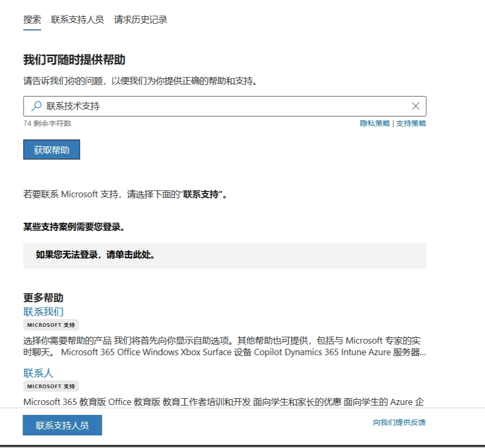Open the 隐私策略 link
485x448 pixels.
coord(375,123)
